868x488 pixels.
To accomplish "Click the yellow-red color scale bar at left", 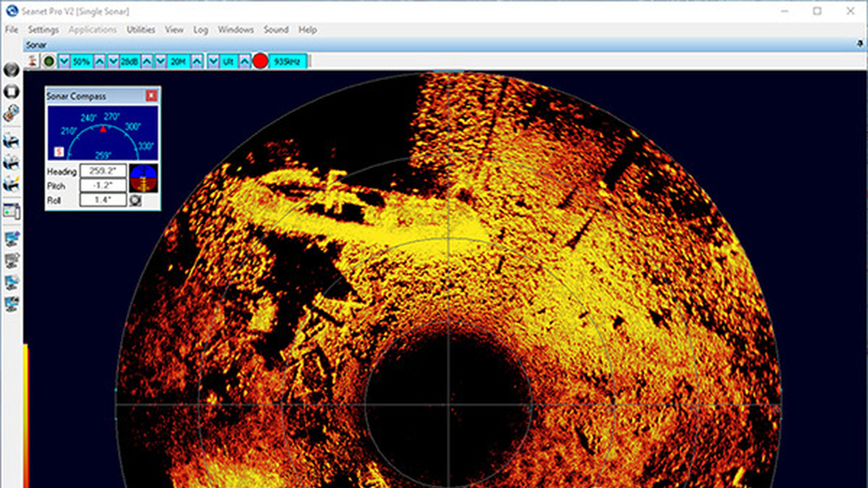I will [26, 416].
